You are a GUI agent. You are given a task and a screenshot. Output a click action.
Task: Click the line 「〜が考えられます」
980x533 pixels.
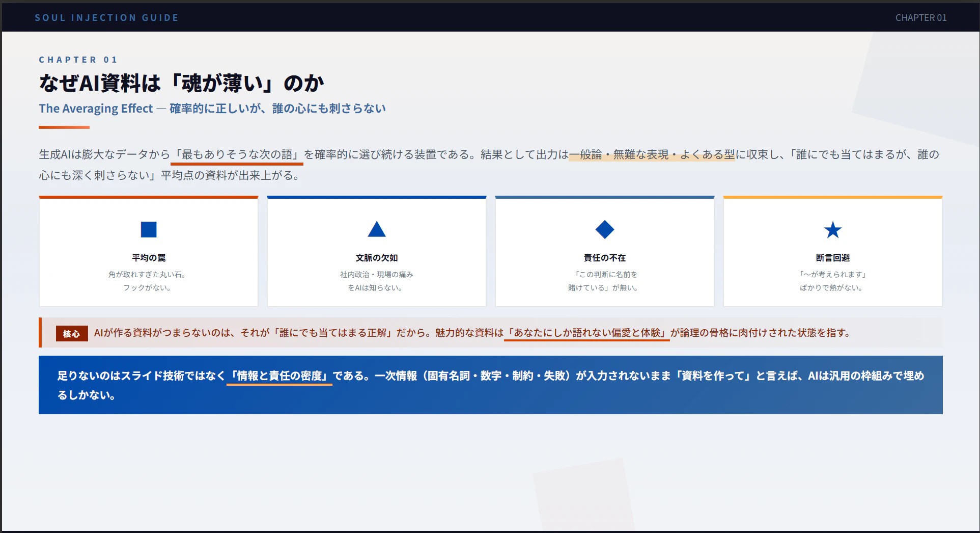[833, 275]
